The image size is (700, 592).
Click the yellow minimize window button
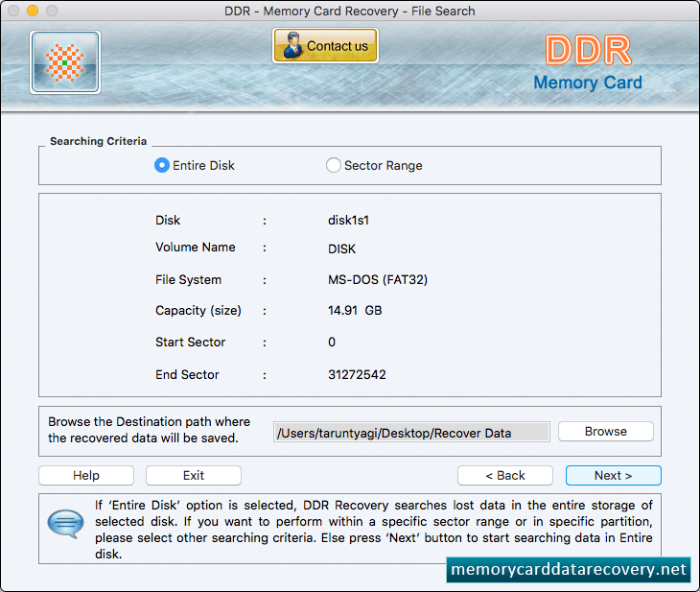click(x=33, y=11)
